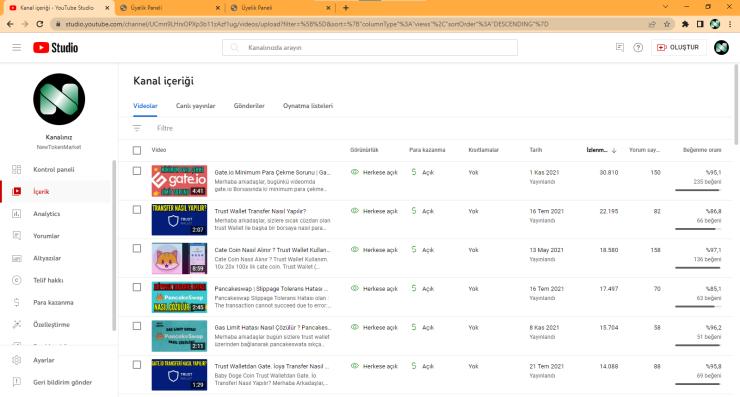Click monetization dollar icon for Gate.io Minimum video
Image resolution: width=740 pixels, height=397 pixels.
(x=414, y=172)
